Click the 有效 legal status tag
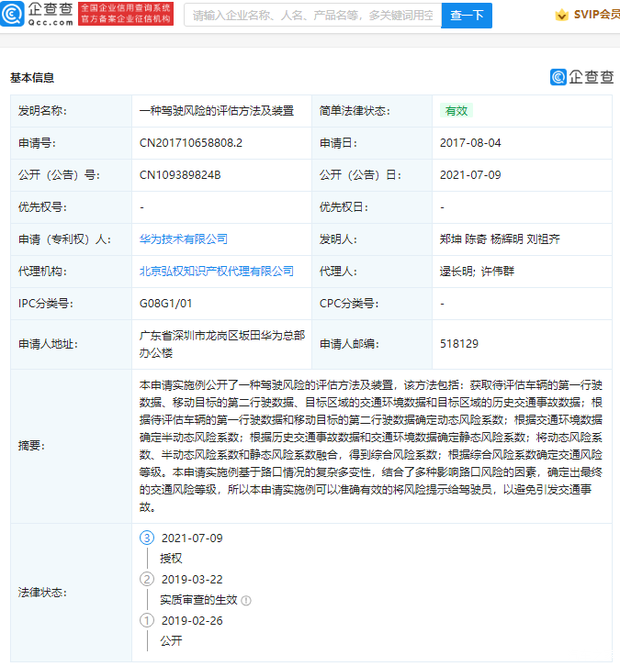Screen dimensions: 620x666 [456, 111]
